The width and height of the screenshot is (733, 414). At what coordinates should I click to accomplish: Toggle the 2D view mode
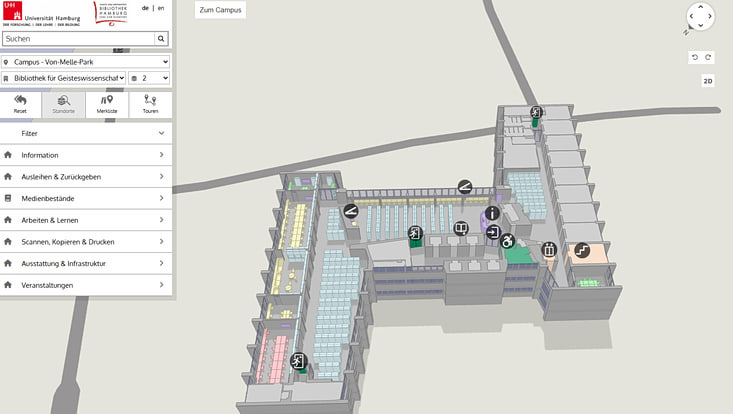click(x=707, y=81)
